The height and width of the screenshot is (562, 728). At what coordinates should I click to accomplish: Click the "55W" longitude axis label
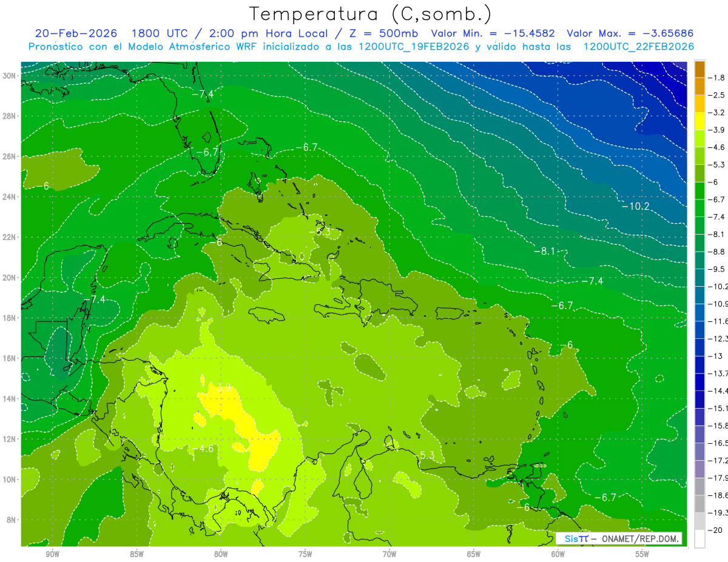pos(642,554)
